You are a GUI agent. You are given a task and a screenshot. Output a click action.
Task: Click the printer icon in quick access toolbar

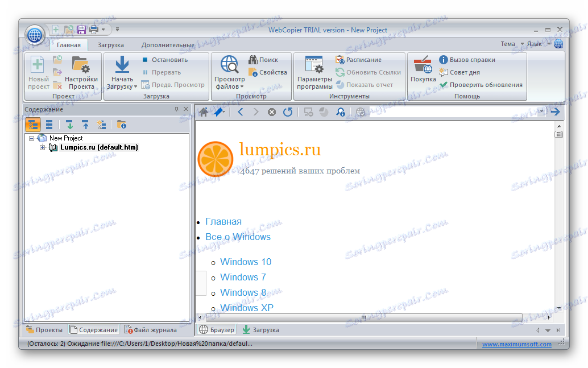tap(94, 29)
